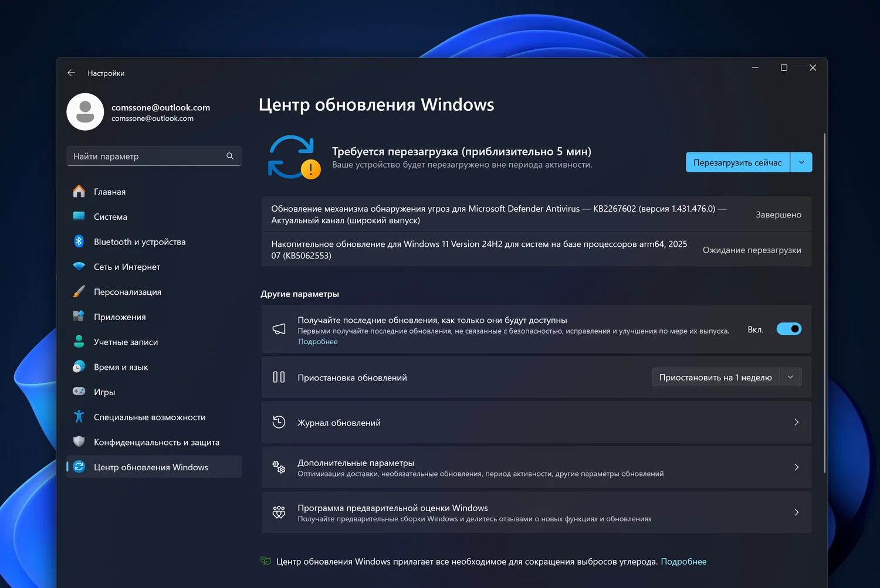Click the Другие параметры section heading
Viewport: 880px width, 588px height.
(x=300, y=294)
